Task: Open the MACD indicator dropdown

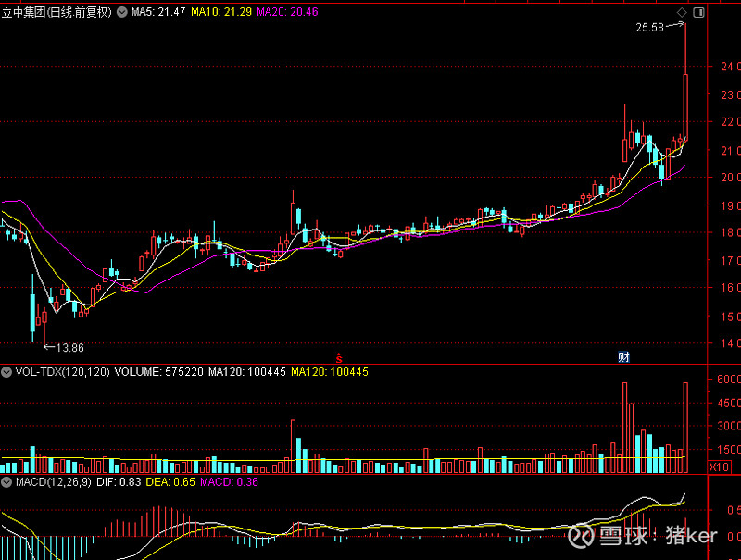Action: pyautogui.click(x=6, y=482)
